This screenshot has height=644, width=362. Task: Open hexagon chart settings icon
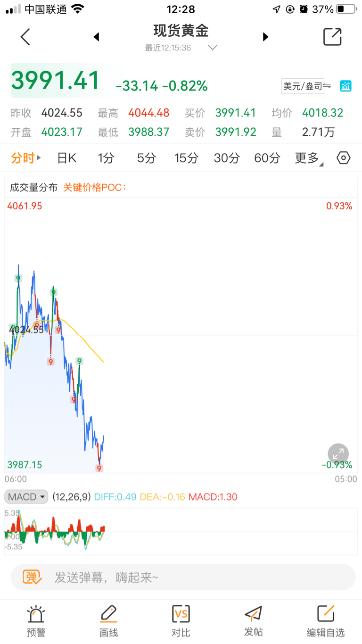tap(344, 158)
